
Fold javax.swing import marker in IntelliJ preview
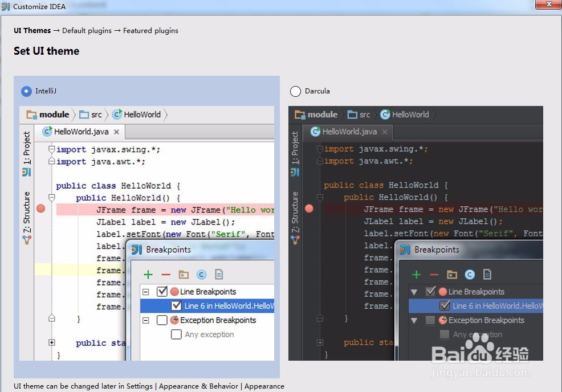52,149
